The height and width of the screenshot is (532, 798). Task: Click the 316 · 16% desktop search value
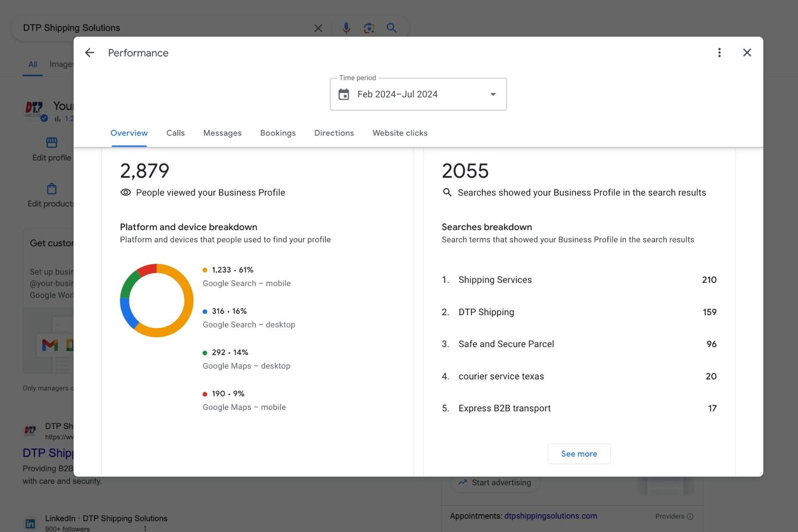coord(229,311)
